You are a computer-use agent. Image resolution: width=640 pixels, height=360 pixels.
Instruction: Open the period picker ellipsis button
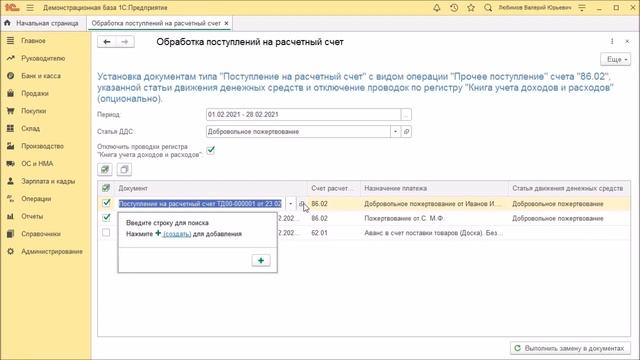(406, 115)
